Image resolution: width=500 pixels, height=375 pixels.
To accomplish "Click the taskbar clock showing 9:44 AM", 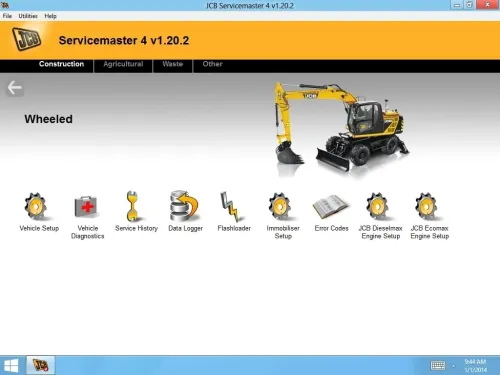I will point(476,366).
